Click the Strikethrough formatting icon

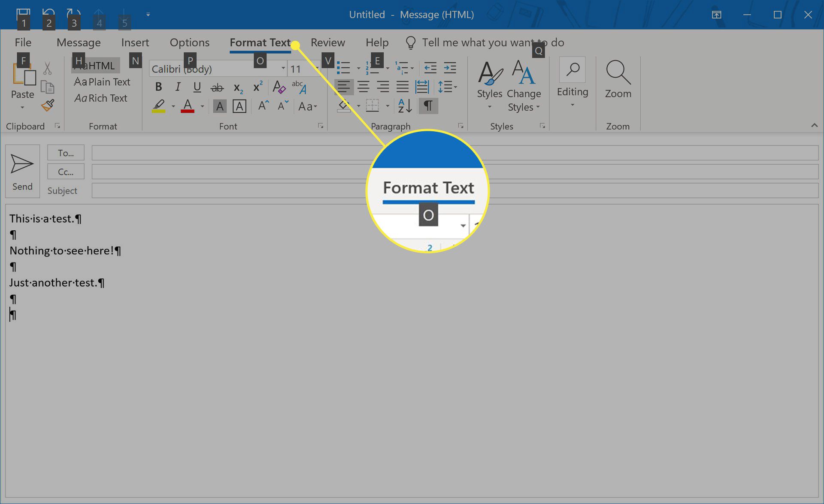pos(217,87)
